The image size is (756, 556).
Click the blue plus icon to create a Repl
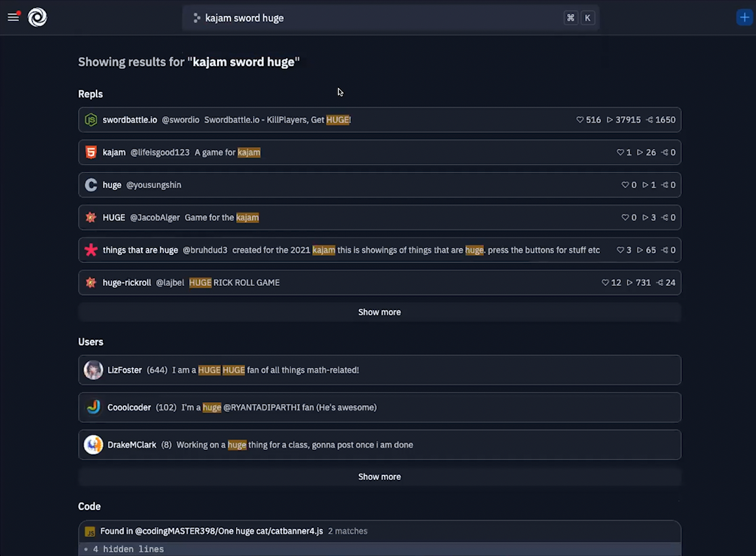(x=744, y=17)
